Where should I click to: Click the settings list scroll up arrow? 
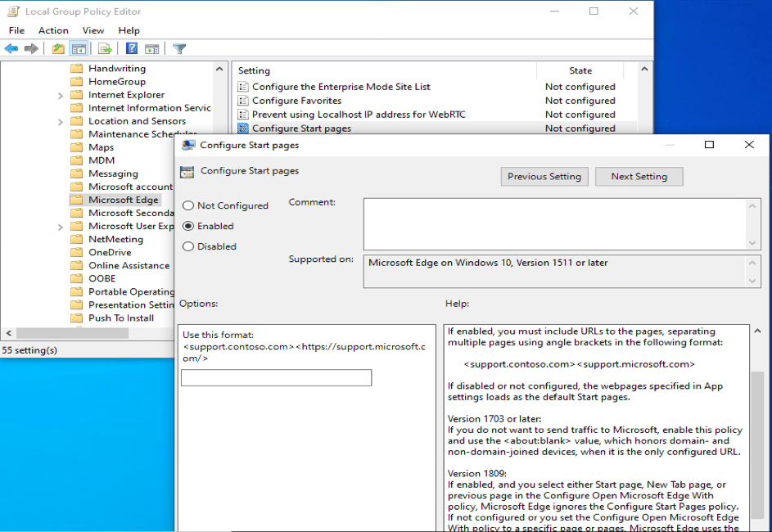644,70
